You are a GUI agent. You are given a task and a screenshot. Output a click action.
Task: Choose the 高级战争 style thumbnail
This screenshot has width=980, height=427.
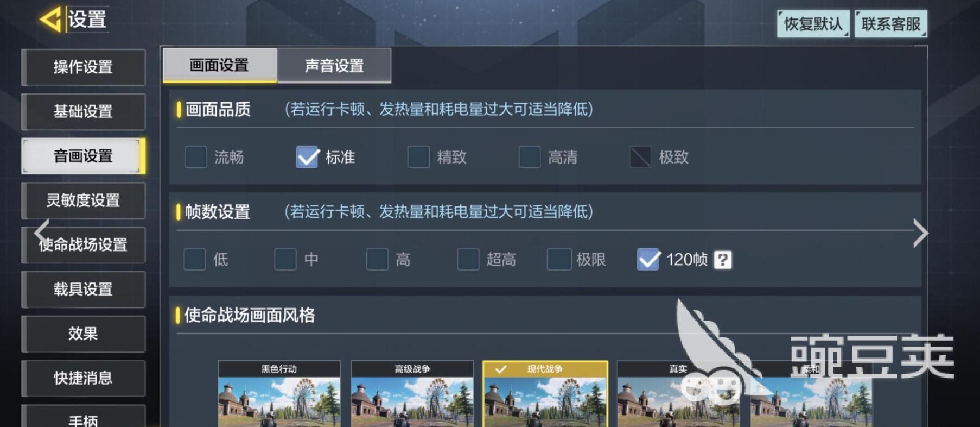tap(412, 394)
